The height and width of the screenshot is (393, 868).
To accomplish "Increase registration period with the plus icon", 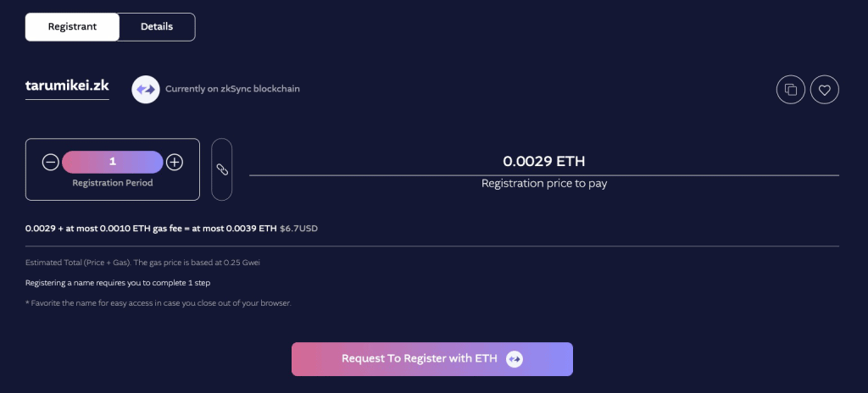I will click(175, 162).
